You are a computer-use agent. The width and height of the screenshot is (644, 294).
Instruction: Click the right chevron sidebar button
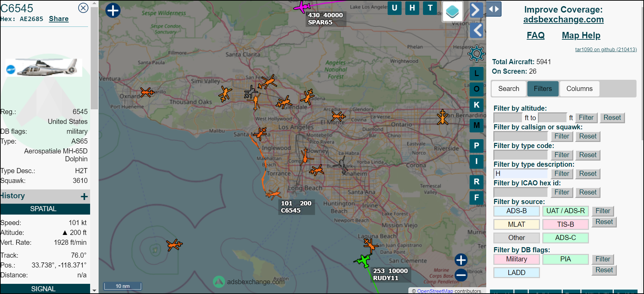point(477,10)
